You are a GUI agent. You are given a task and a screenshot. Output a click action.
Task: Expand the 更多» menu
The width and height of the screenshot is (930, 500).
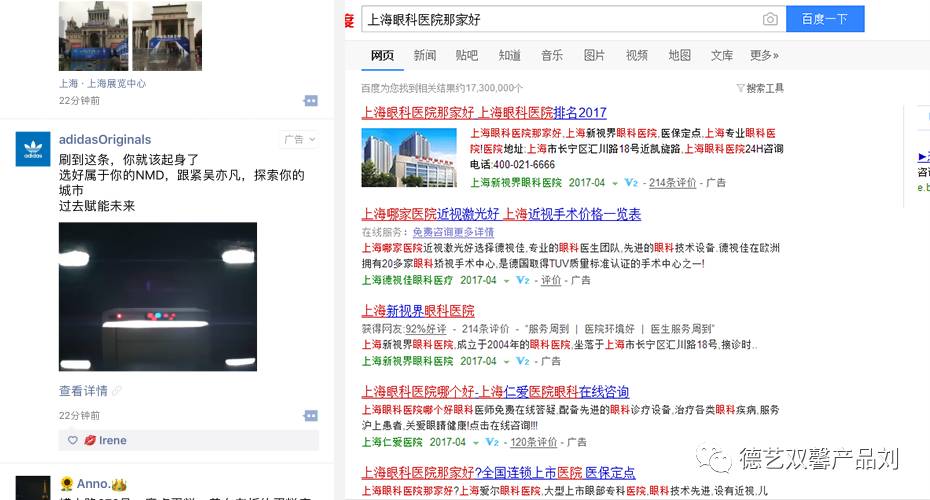pyautogui.click(x=765, y=55)
